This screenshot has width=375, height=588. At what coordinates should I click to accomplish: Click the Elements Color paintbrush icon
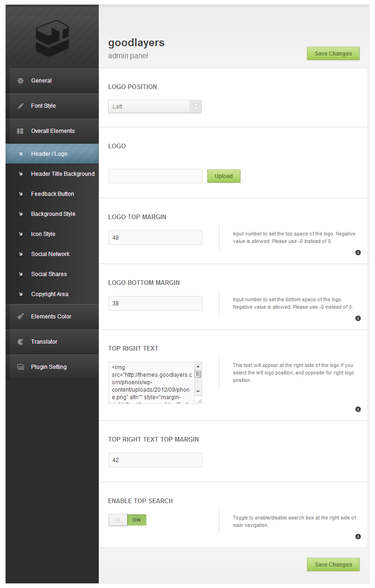[20, 317]
